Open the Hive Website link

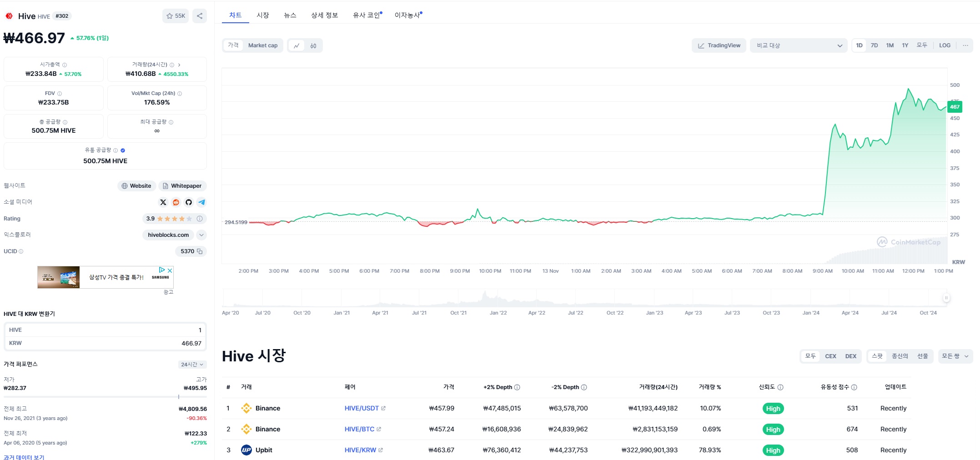tap(137, 186)
